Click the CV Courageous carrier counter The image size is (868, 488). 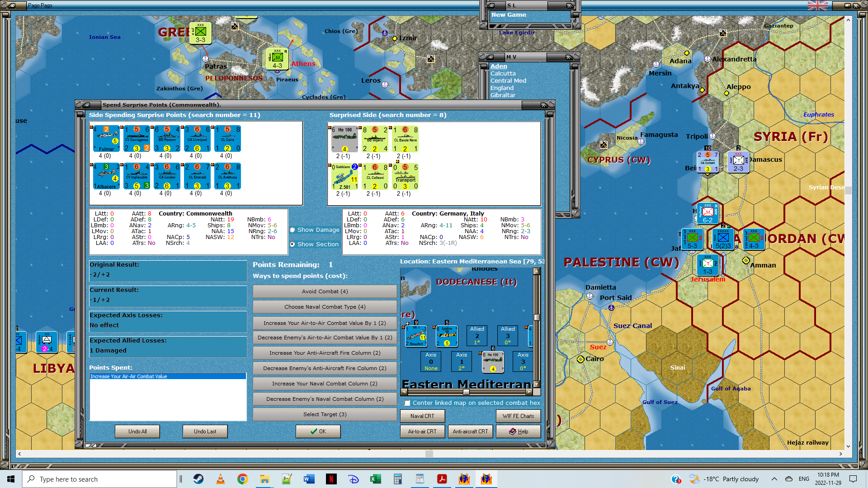(x=137, y=139)
